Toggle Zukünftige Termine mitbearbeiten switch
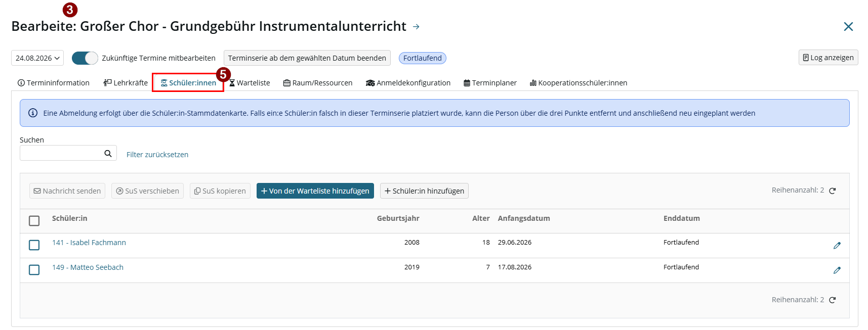The image size is (868, 330). [x=85, y=58]
